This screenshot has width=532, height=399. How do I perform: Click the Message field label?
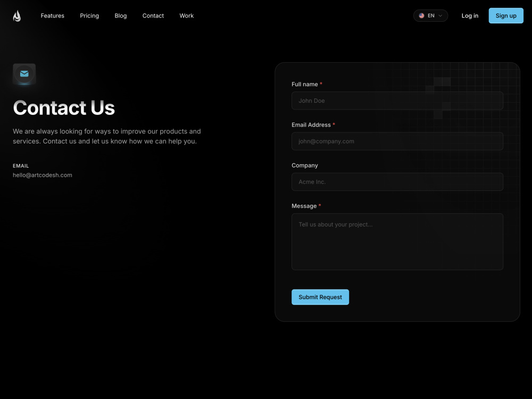[x=304, y=206]
